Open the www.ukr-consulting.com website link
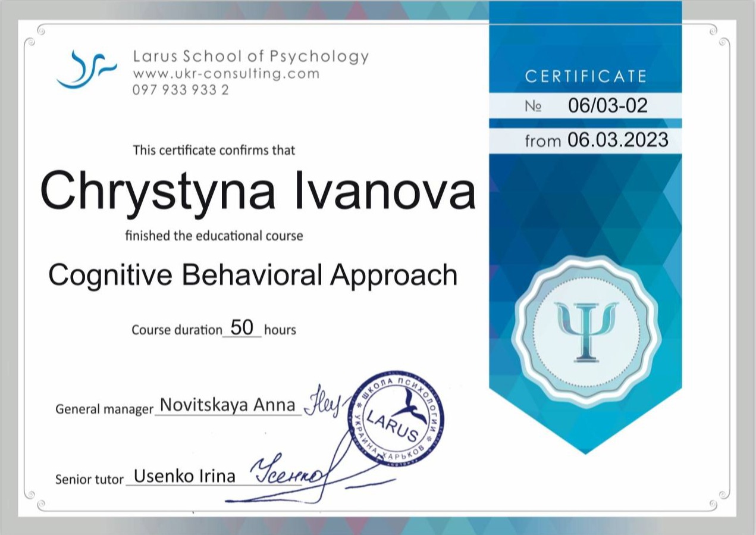This screenshot has height=535, width=756. [x=226, y=74]
